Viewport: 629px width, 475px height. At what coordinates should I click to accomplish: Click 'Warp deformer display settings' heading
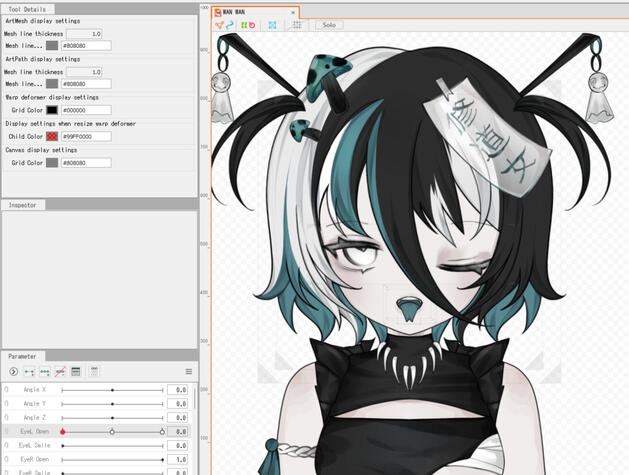click(52, 97)
